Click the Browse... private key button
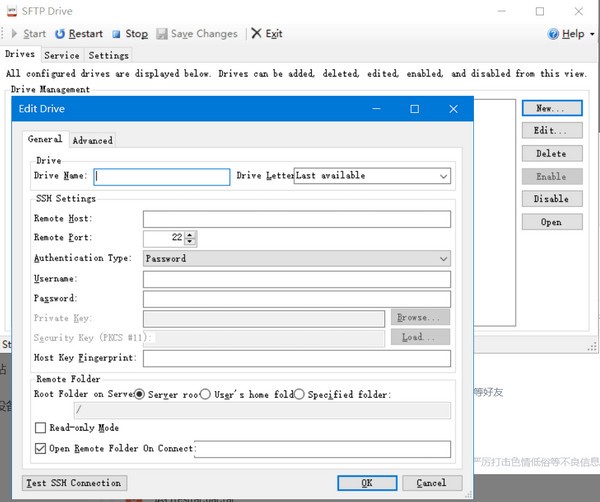 coord(420,317)
